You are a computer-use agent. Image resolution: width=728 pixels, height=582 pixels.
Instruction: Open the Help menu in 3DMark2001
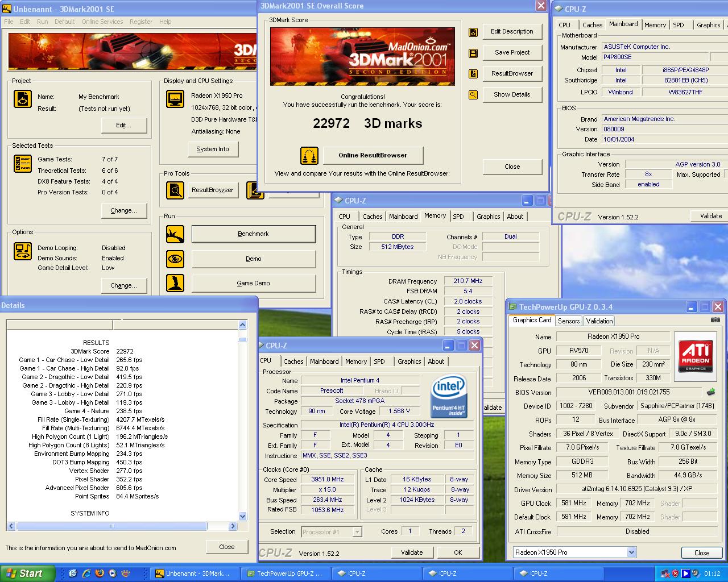(x=166, y=22)
